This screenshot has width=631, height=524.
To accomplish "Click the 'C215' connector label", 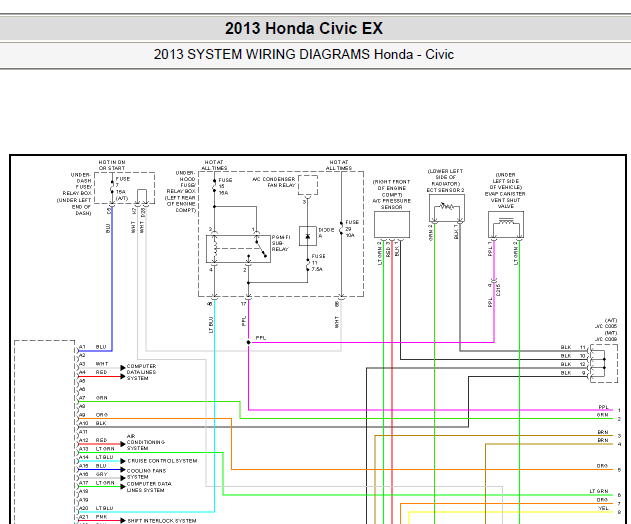I will tap(498, 290).
